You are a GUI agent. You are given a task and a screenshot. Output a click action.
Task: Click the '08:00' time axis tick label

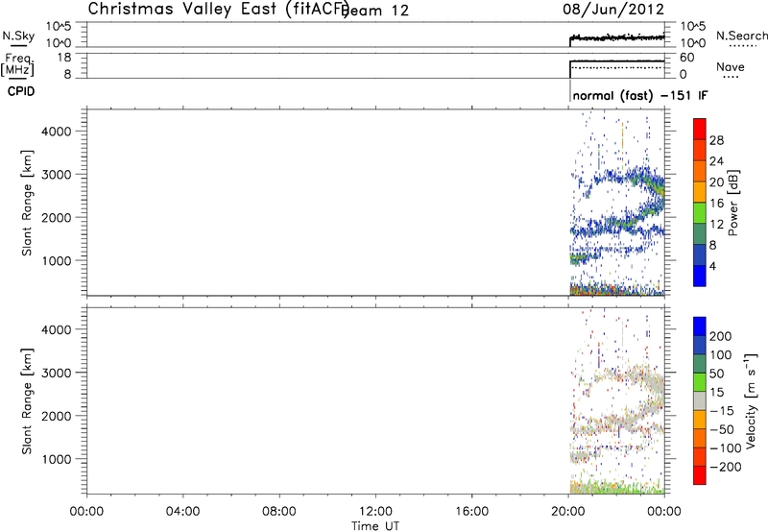[x=279, y=512]
